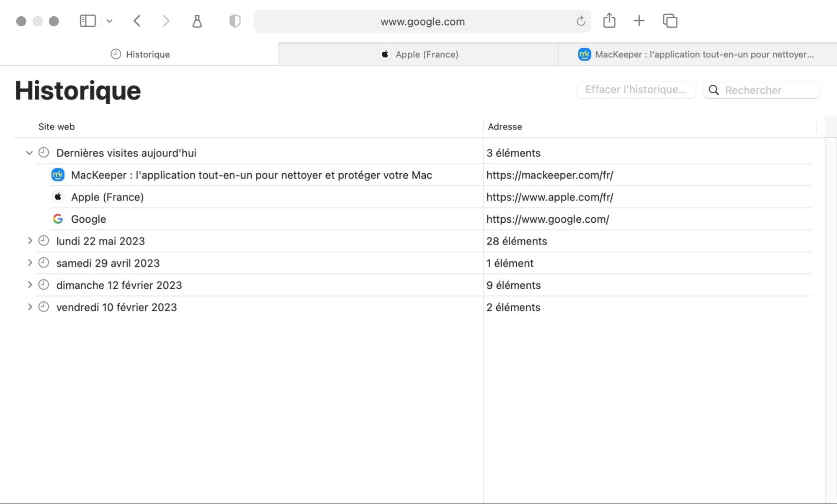Open the privacy report shield icon

point(235,21)
